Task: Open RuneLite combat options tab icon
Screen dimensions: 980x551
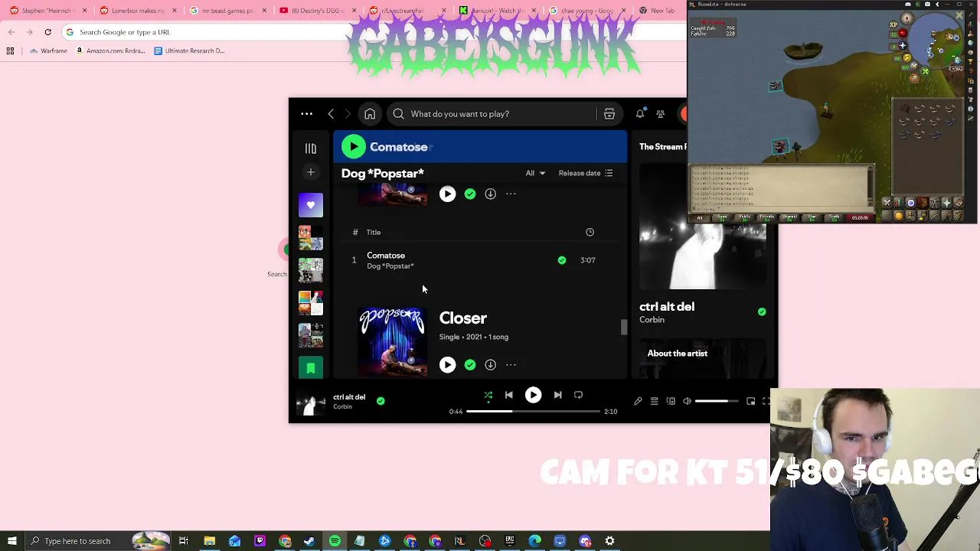Action: tap(887, 203)
